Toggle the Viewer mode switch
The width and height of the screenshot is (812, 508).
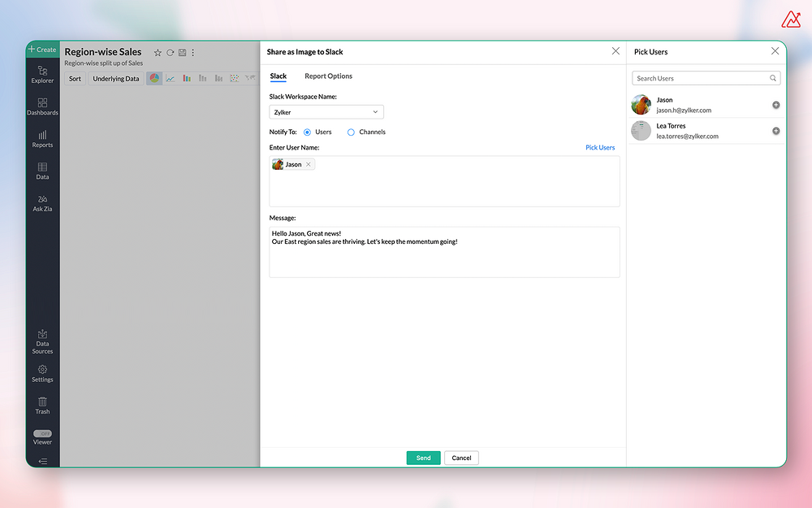point(42,433)
